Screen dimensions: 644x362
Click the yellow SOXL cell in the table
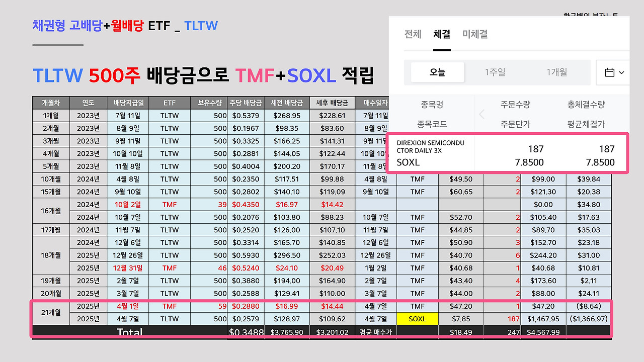pyautogui.click(x=418, y=319)
